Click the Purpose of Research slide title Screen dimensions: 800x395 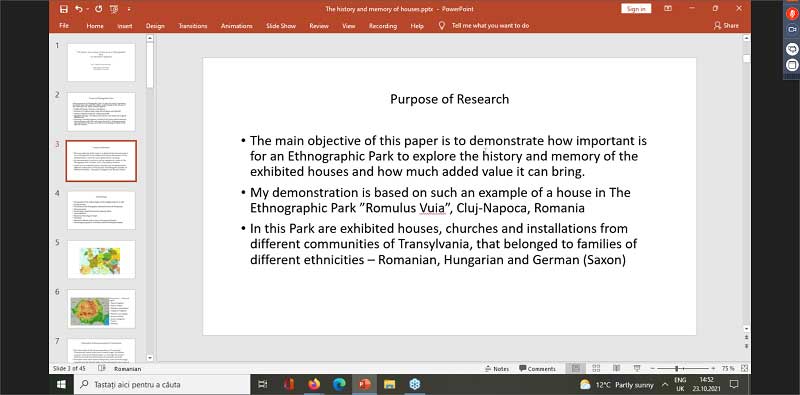click(449, 99)
